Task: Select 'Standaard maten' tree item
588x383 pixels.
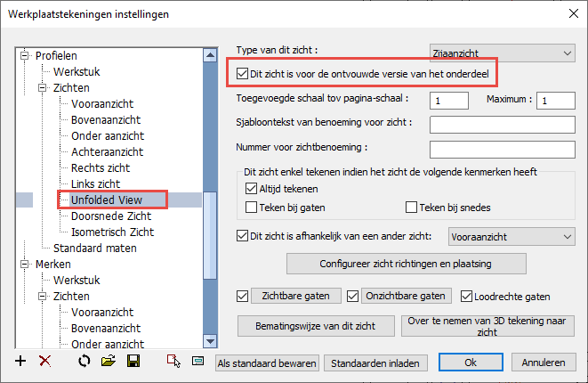Action: click(x=94, y=248)
